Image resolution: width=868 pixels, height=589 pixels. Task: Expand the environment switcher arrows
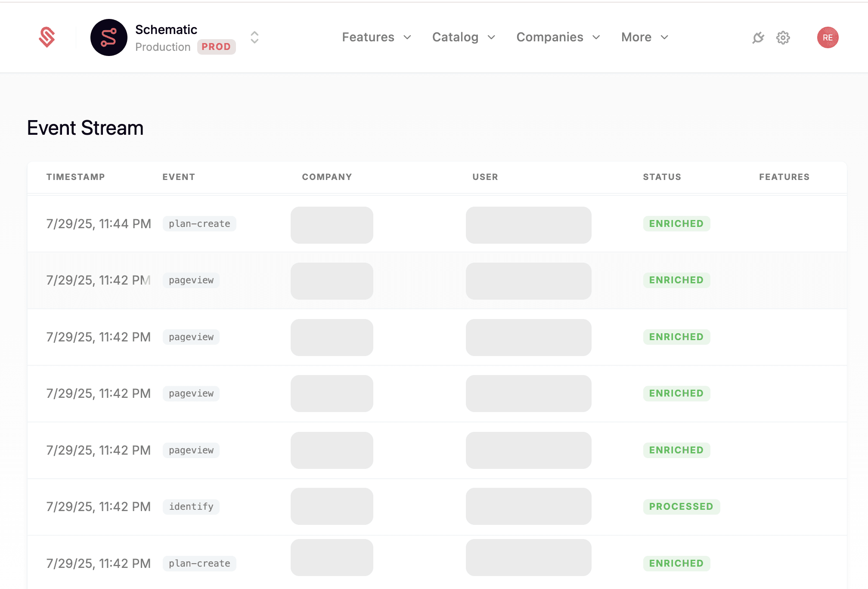pyautogui.click(x=254, y=37)
